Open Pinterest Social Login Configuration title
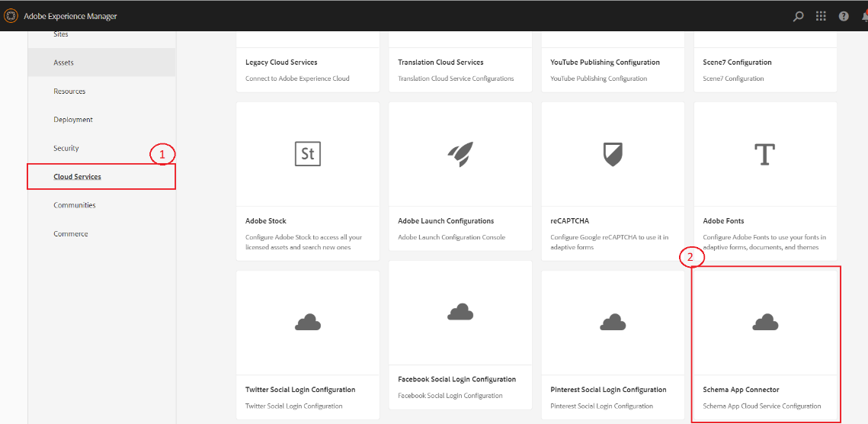The image size is (868, 424). click(608, 390)
